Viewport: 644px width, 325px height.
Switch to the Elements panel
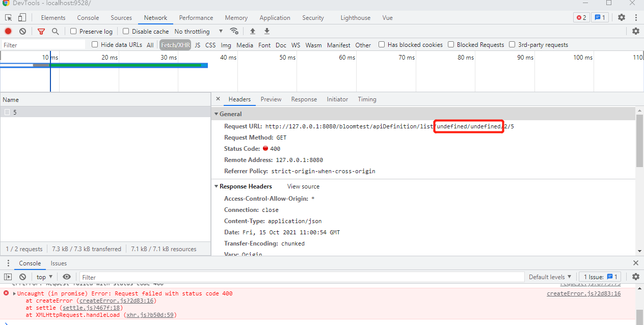coord(53,17)
